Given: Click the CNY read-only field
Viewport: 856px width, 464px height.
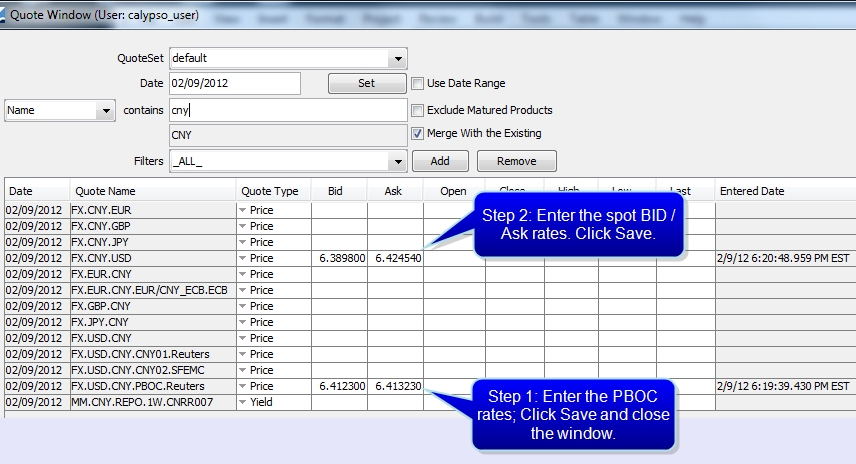Looking at the screenshot, I should point(288,135).
